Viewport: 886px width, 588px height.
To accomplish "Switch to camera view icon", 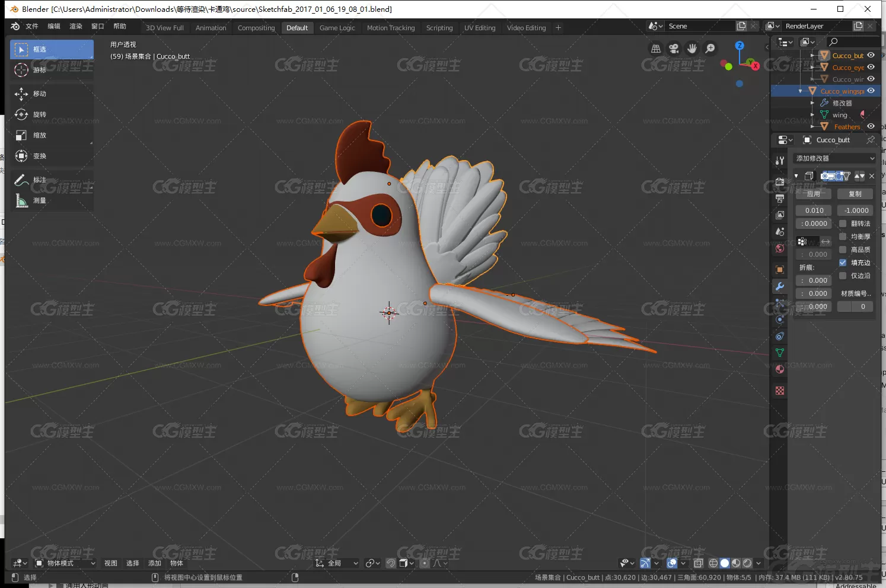I will [674, 49].
